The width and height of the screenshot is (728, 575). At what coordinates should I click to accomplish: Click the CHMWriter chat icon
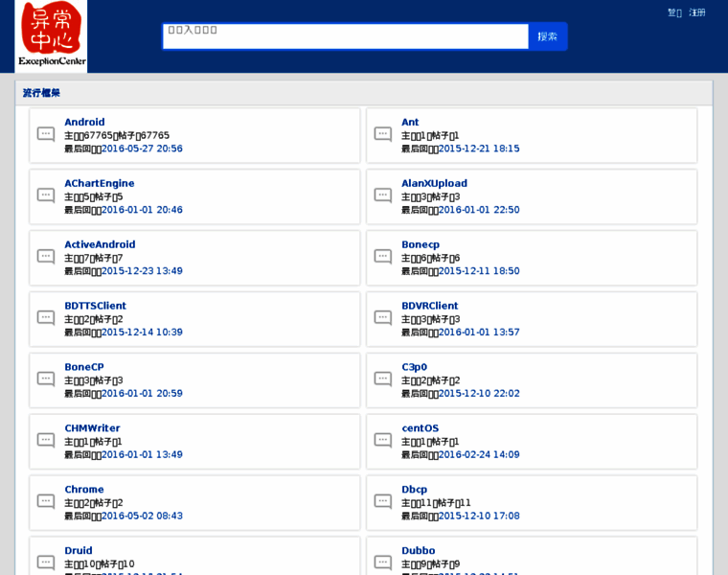click(x=46, y=441)
